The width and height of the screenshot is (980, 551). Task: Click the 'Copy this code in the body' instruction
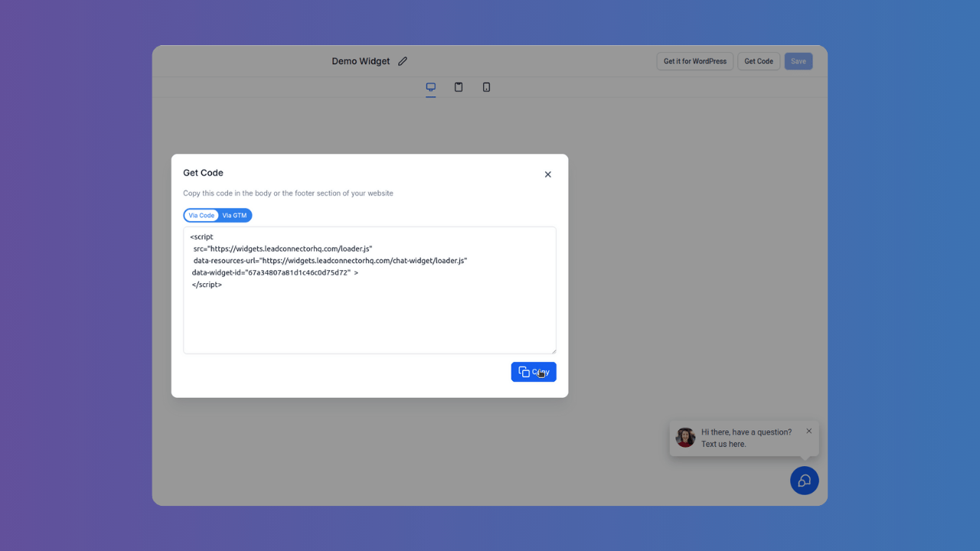[x=288, y=194]
